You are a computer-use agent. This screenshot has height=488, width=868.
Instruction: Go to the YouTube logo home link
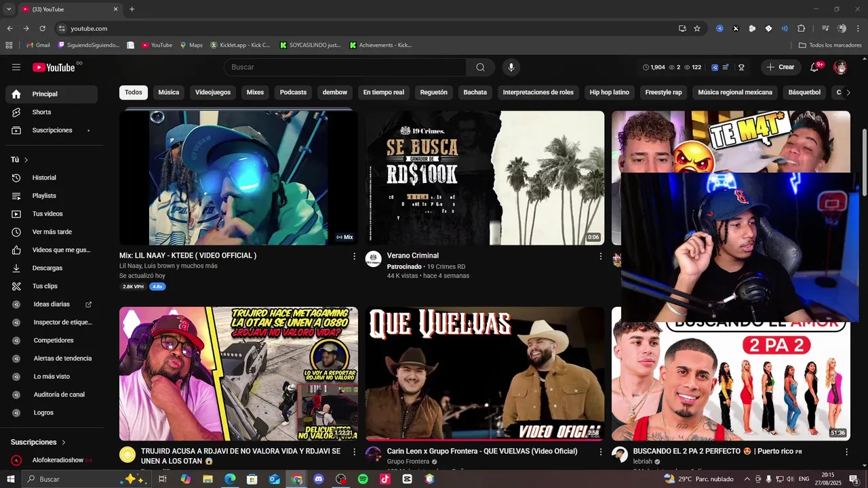(x=54, y=67)
